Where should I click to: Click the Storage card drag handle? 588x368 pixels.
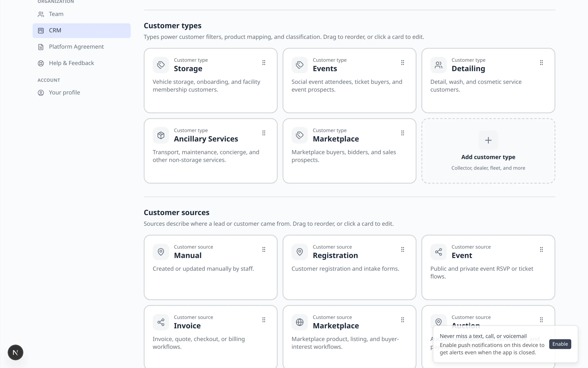pyautogui.click(x=264, y=63)
